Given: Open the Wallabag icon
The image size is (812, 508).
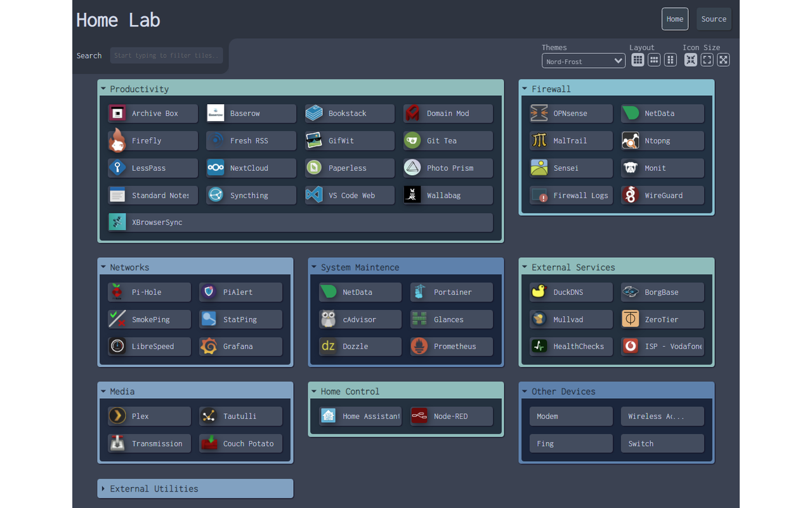Looking at the screenshot, I should (x=412, y=196).
